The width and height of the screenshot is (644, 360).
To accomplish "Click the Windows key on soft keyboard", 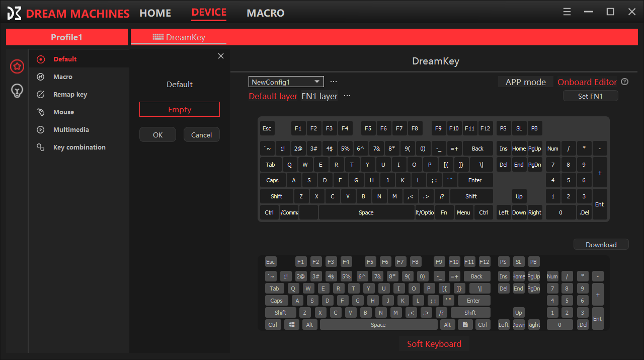I will click(292, 325).
